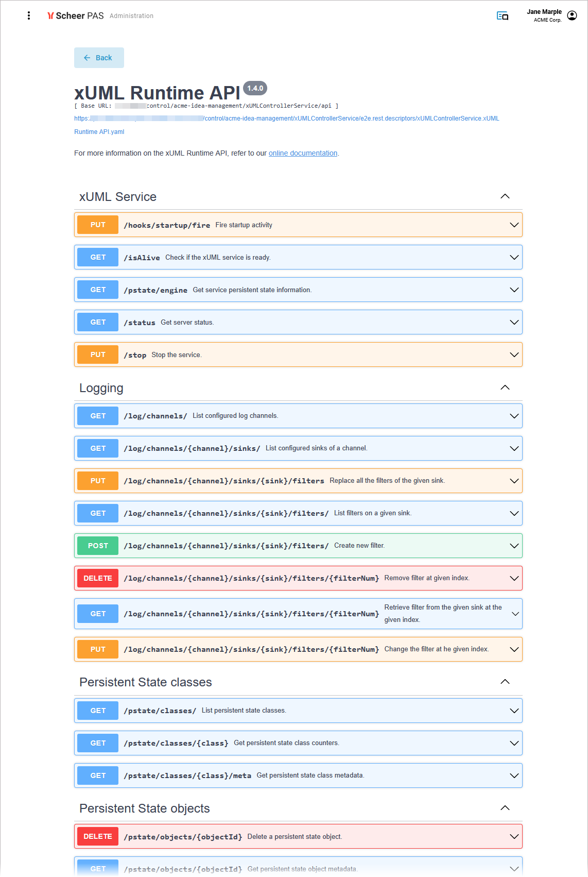The image size is (588, 877).
Task: Click the GET badge for /status
Action: coord(98,322)
